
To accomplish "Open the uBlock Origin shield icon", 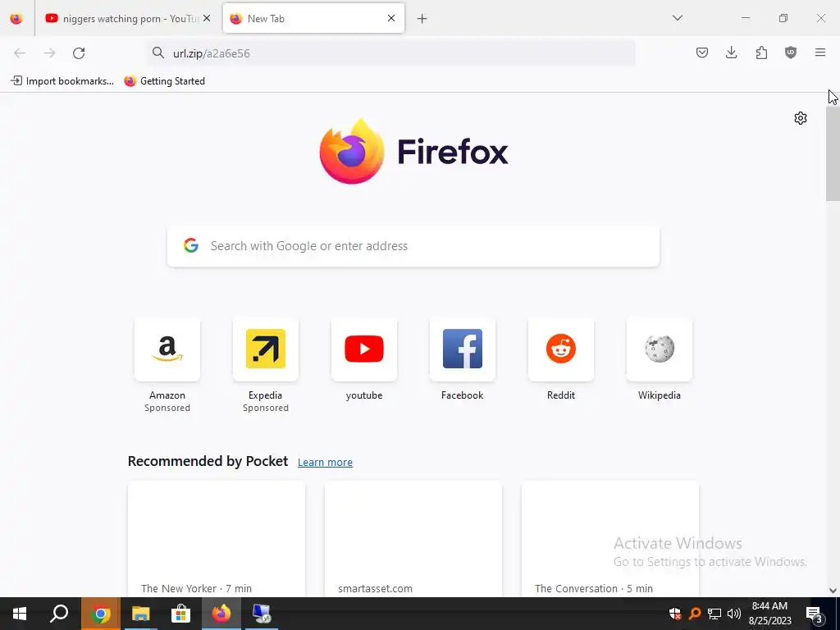I will click(x=791, y=52).
